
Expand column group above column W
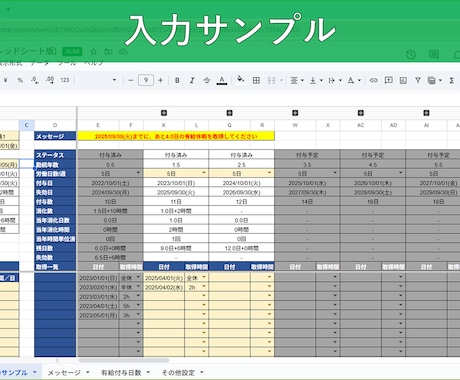[x=295, y=113]
